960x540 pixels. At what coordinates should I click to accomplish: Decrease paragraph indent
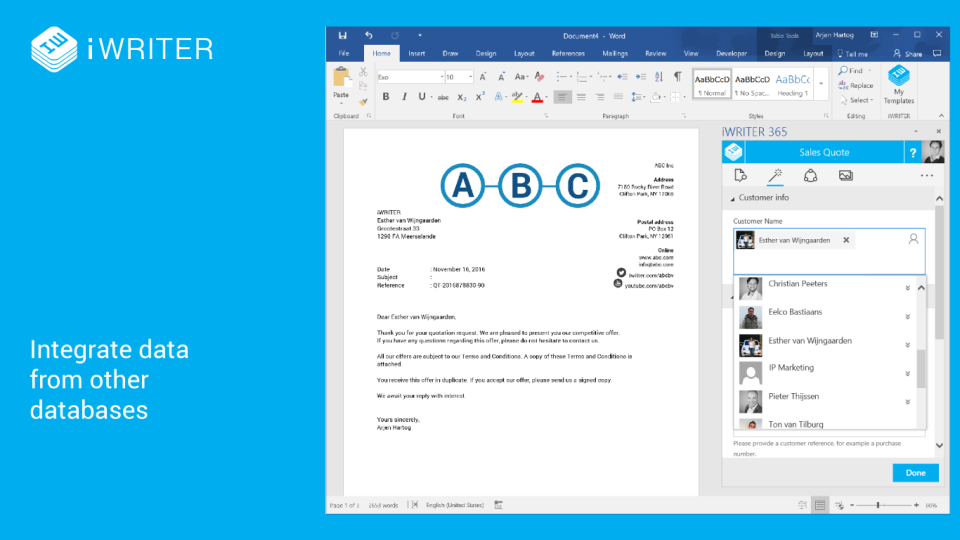coord(622,77)
